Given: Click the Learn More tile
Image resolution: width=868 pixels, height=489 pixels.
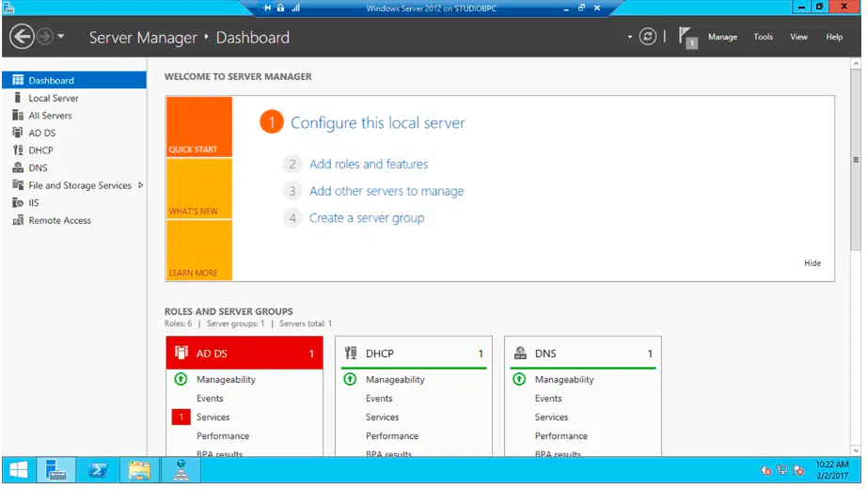Looking at the screenshot, I should point(198,250).
